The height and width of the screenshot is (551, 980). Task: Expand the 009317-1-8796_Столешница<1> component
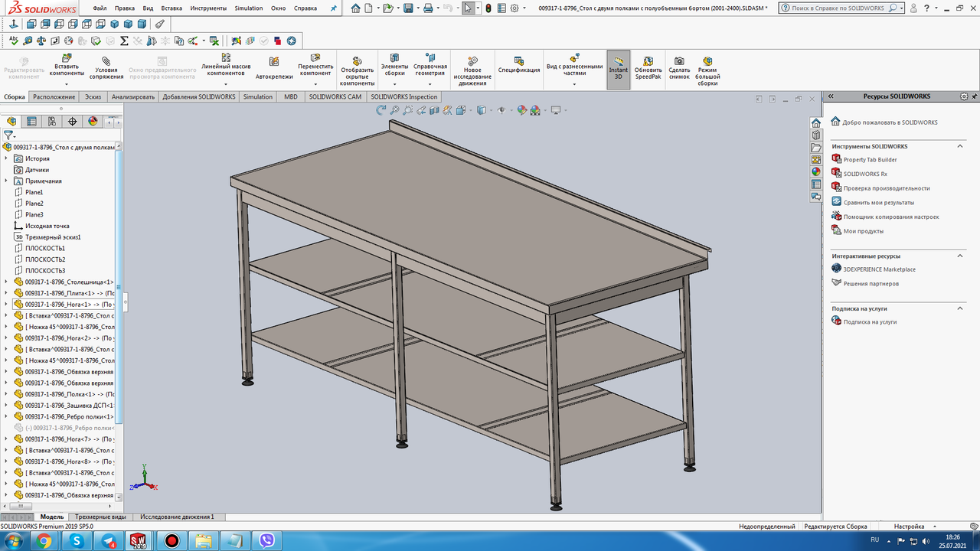[x=6, y=282]
